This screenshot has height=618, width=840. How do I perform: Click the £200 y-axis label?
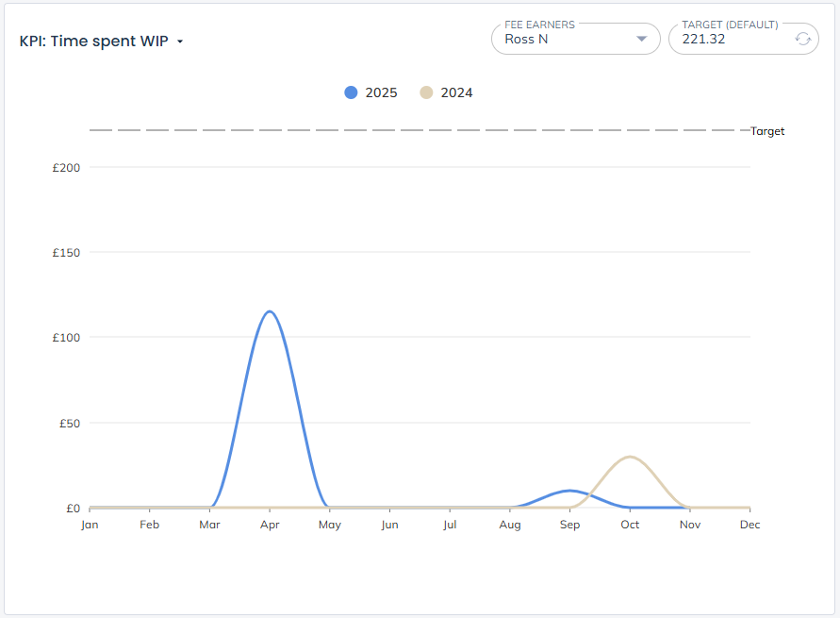click(x=67, y=168)
